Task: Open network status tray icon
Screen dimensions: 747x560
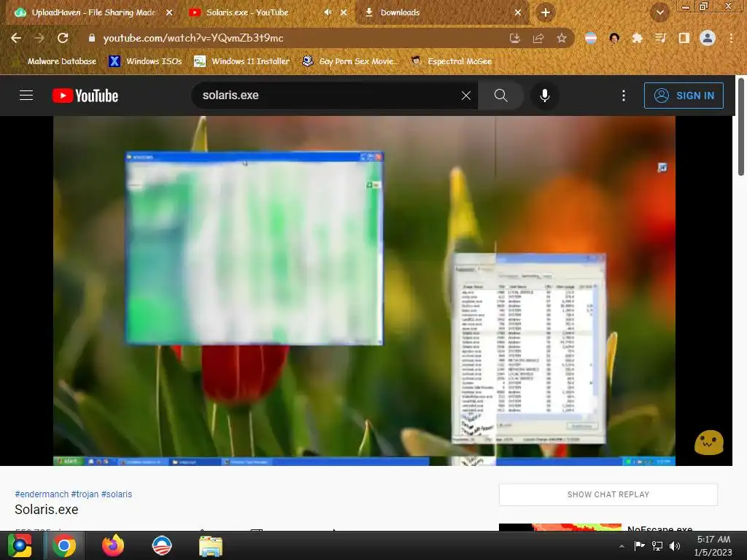Action: click(657, 545)
